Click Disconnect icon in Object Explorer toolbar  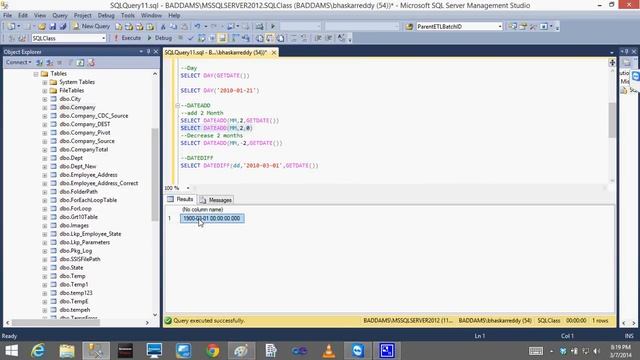(50, 63)
